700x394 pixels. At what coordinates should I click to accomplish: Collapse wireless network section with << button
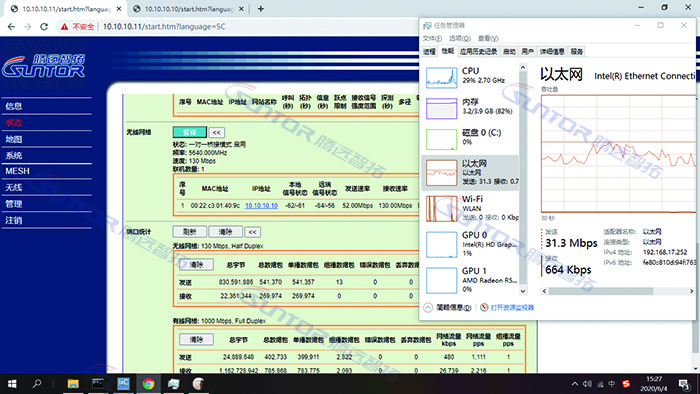(x=217, y=133)
